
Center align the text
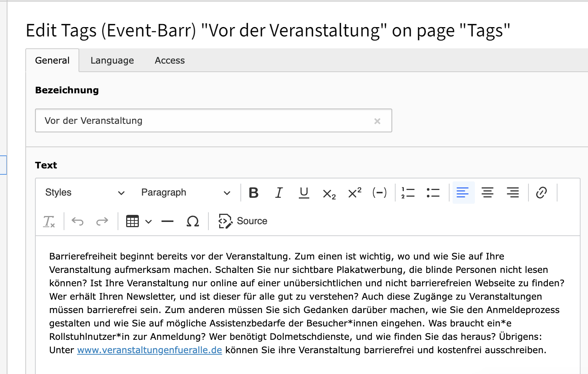coord(488,193)
